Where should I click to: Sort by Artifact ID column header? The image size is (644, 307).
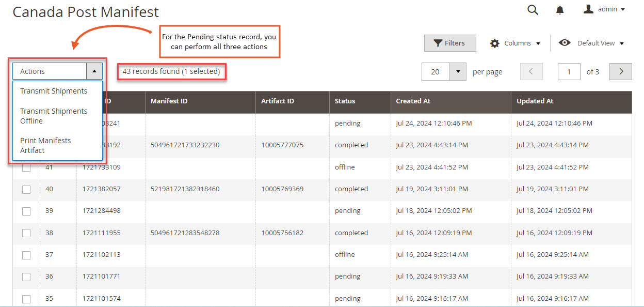(293, 101)
